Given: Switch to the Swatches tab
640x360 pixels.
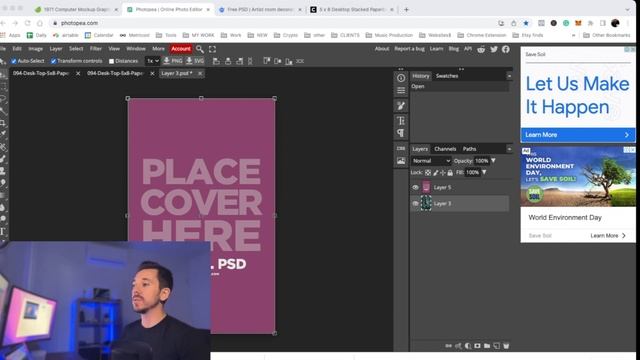Looking at the screenshot, I should 447,76.
